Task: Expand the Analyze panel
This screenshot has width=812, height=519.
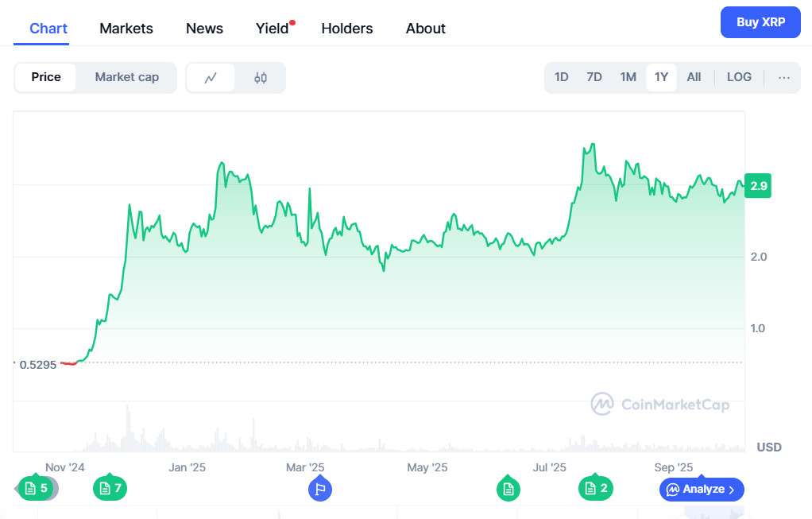Action: [702, 489]
